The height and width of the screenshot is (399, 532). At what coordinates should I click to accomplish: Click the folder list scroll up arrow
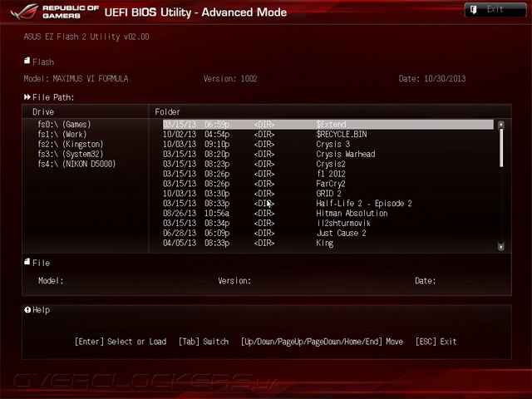tap(500, 124)
